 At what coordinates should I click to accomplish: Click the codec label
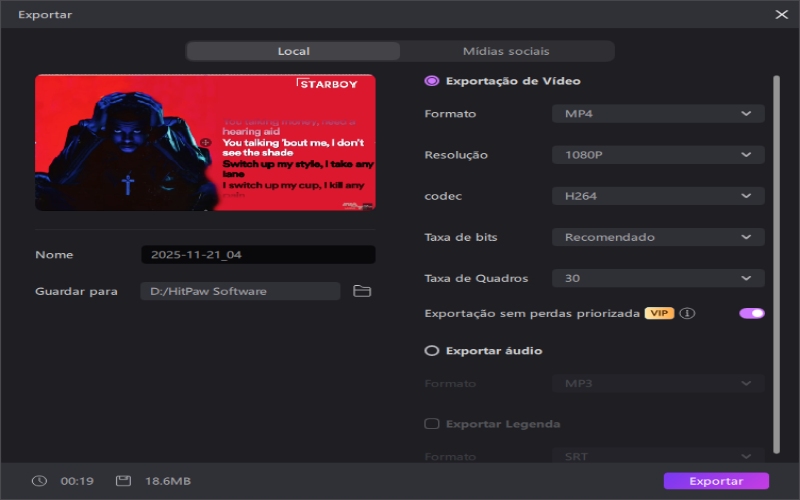pyautogui.click(x=443, y=196)
